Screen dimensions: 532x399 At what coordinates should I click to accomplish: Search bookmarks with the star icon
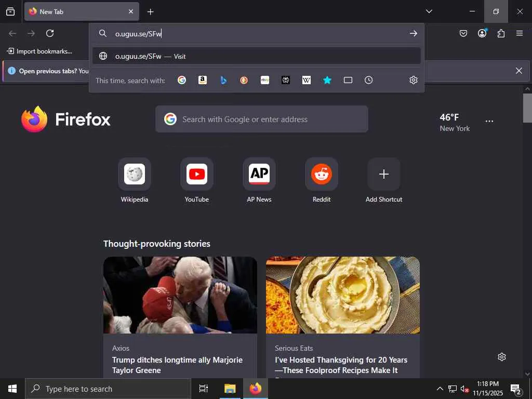[327, 80]
